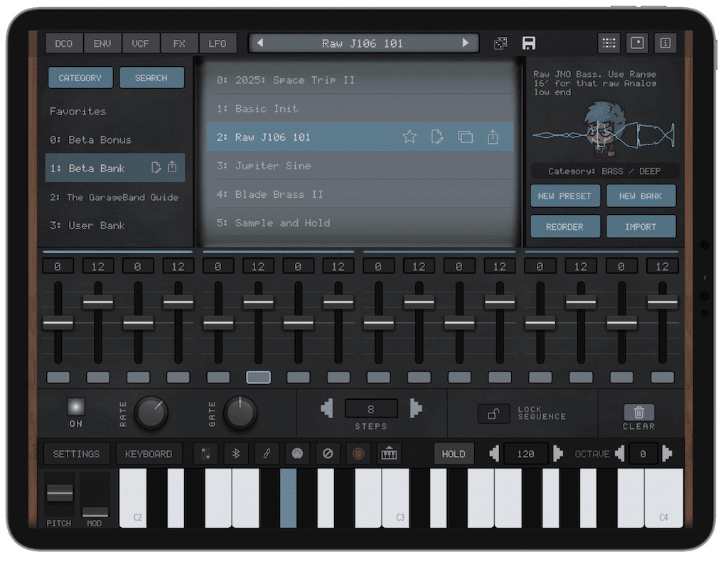Open the info icon in top bar
This screenshot has width=728, height=562.
[x=665, y=43]
